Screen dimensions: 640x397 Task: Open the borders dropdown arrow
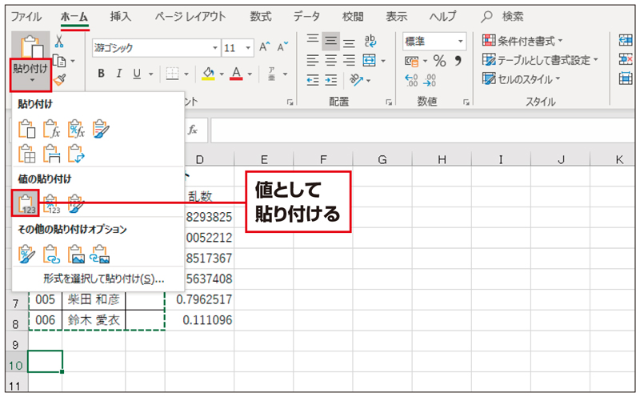186,74
